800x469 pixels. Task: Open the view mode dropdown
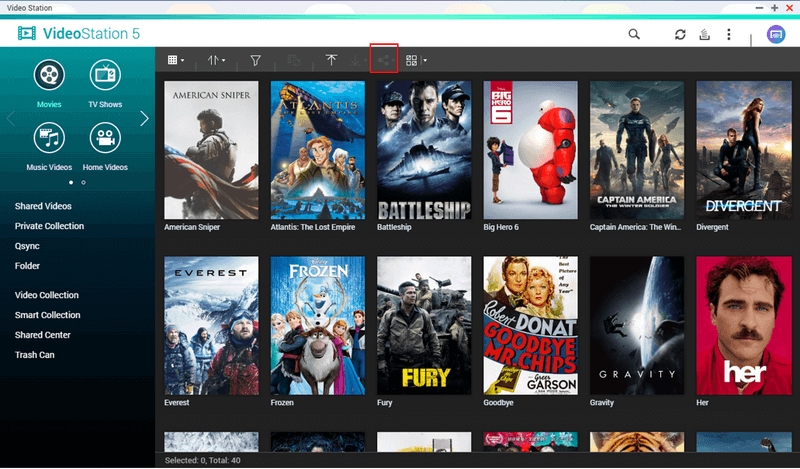[176, 60]
